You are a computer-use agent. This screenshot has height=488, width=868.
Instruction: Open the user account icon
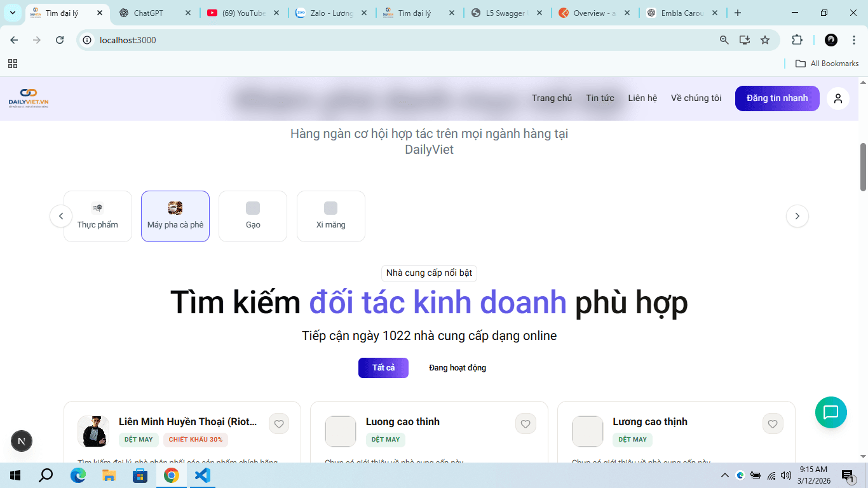point(838,98)
